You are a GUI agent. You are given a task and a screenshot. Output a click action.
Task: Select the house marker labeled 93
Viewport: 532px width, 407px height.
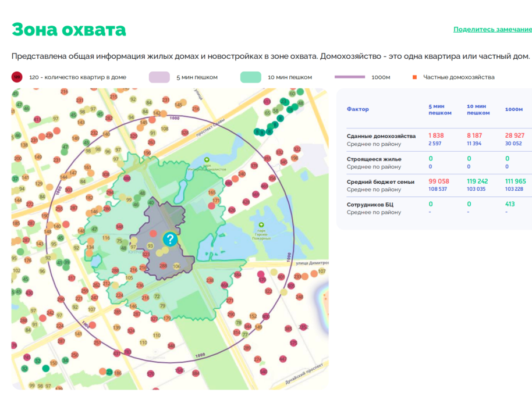[x=150, y=245]
